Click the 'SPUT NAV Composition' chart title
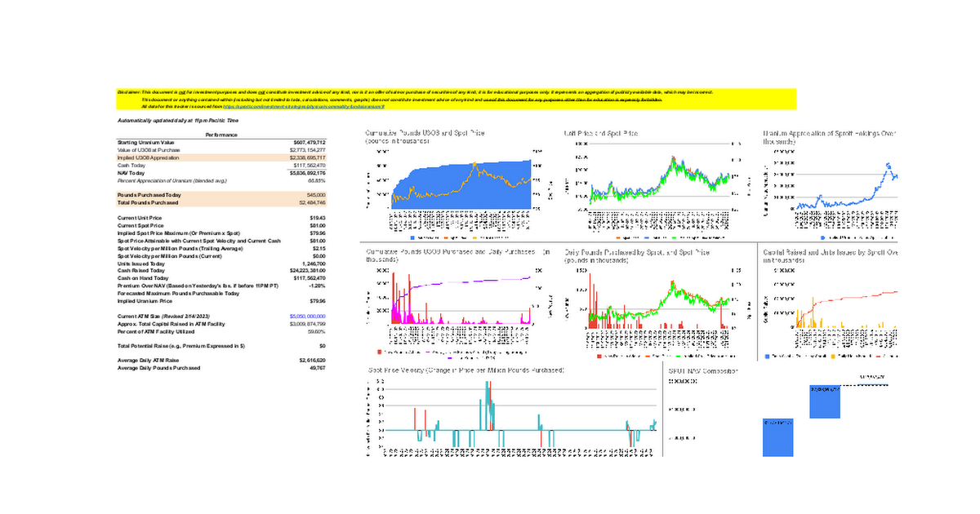This screenshot has height=514, width=980. pos(703,371)
